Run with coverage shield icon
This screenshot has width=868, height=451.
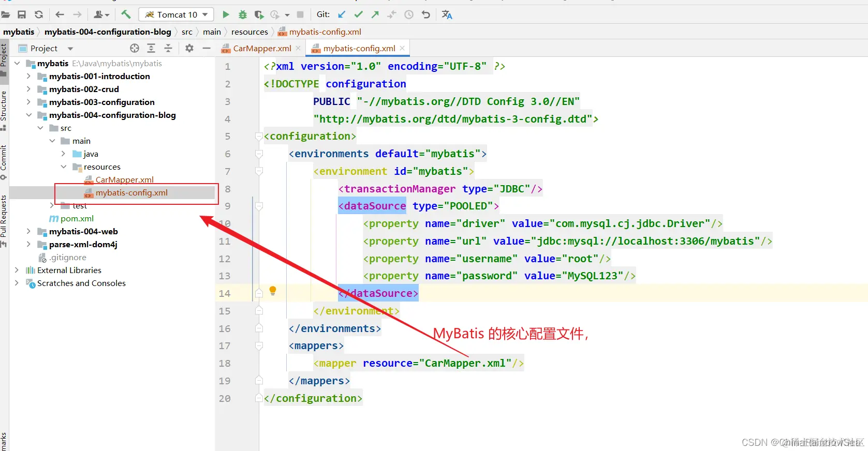259,14
